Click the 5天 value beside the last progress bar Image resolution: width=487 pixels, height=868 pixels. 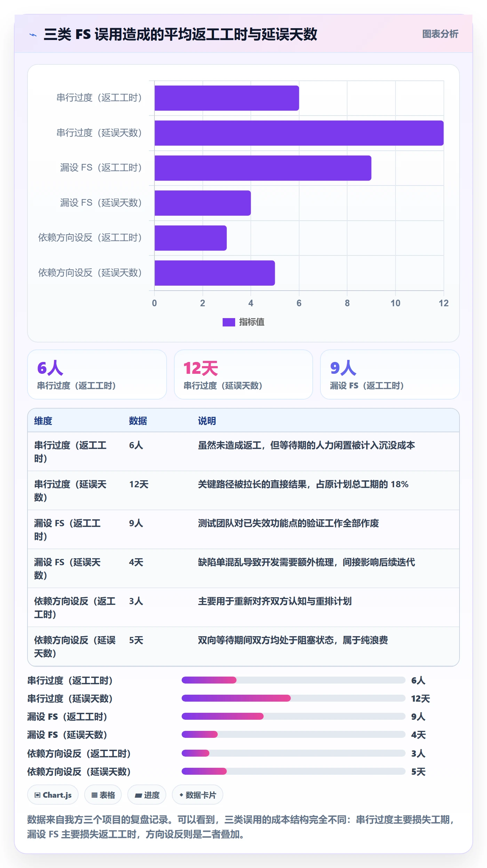point(418,772)
